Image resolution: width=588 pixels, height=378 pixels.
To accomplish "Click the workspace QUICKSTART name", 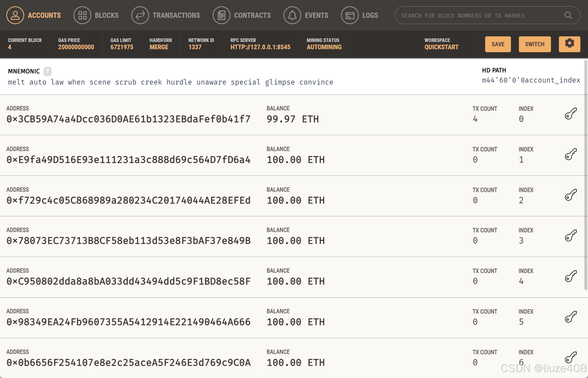I will pyautogui.click(x=441, y=47).
